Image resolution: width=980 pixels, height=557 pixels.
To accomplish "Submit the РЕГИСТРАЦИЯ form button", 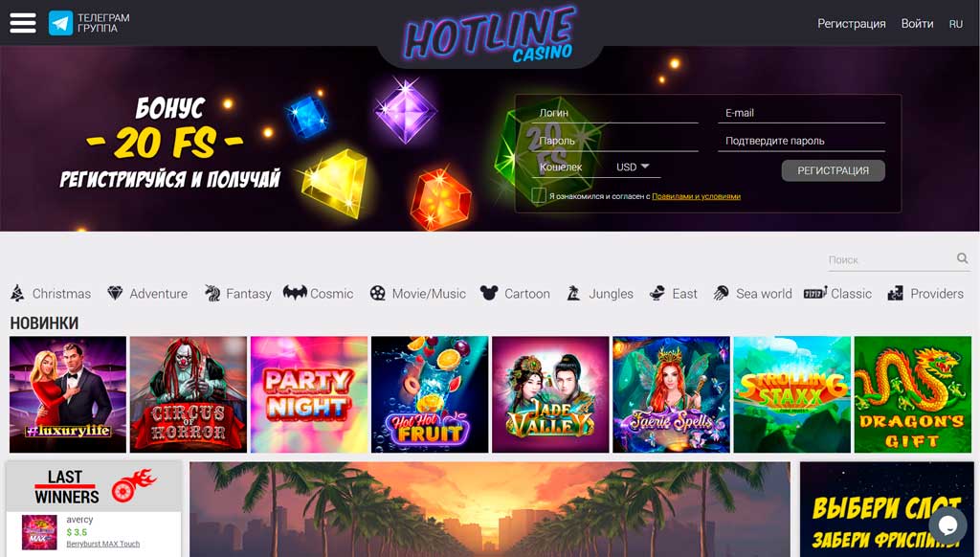I will [834, 170].
